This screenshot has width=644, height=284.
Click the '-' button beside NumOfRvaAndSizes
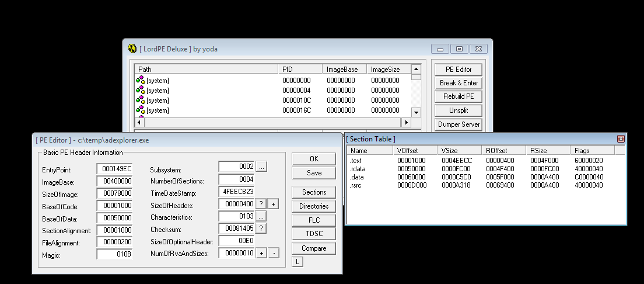click(x=273, y=253)
